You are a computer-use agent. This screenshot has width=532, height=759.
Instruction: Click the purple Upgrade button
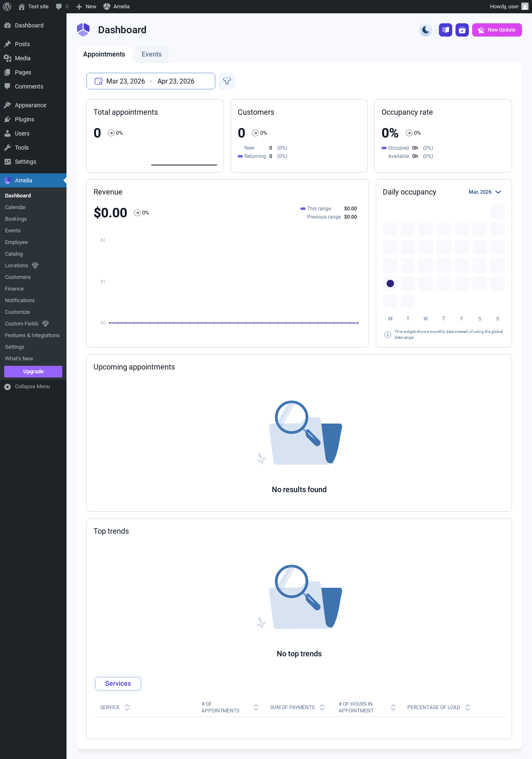pyautogui.click(x=33, y=372)
